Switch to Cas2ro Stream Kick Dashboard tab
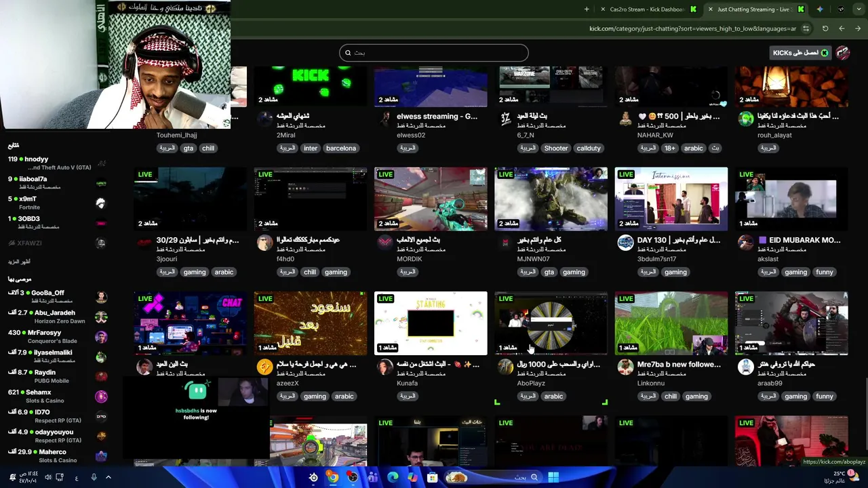The image size is (868, 488). [x=647, y=9]
